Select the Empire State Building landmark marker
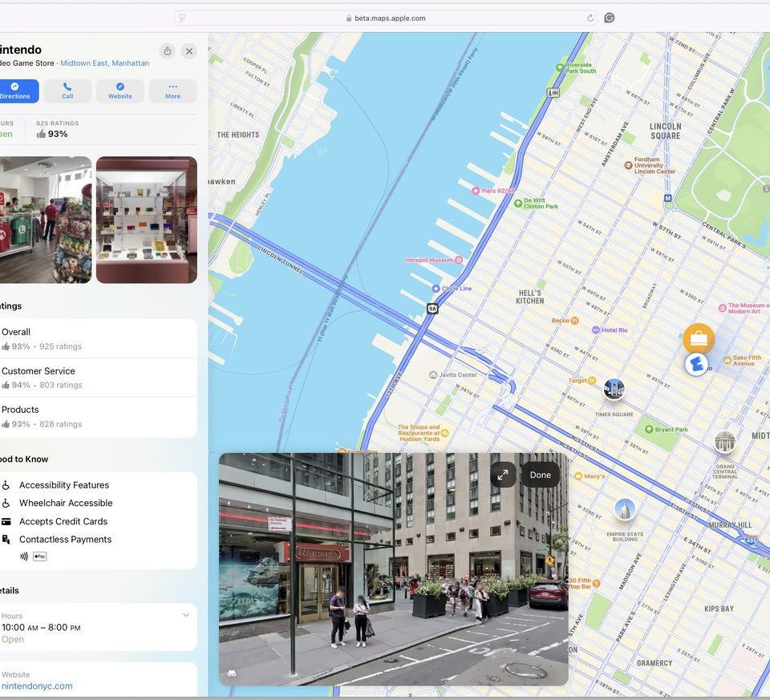The width and height of the screenshot is (770, 700). [624, 509]
